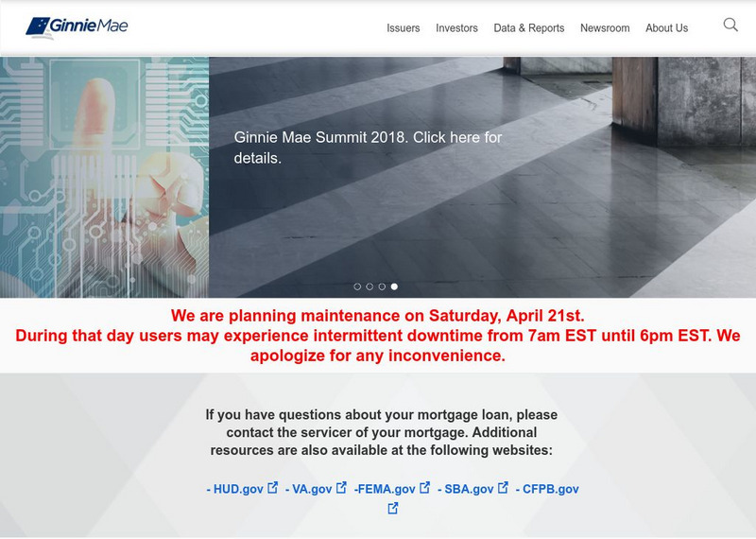Viewport: 756px width, 539px height.
Task: Open the About Us menu
Action: [x=667, y=28]
